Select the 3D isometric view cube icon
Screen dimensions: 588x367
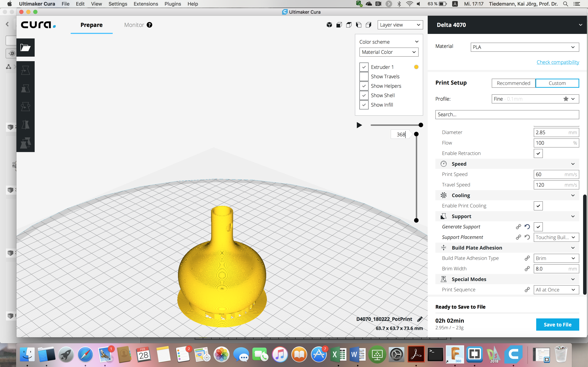pyautogui.click(x=329, y=25)
